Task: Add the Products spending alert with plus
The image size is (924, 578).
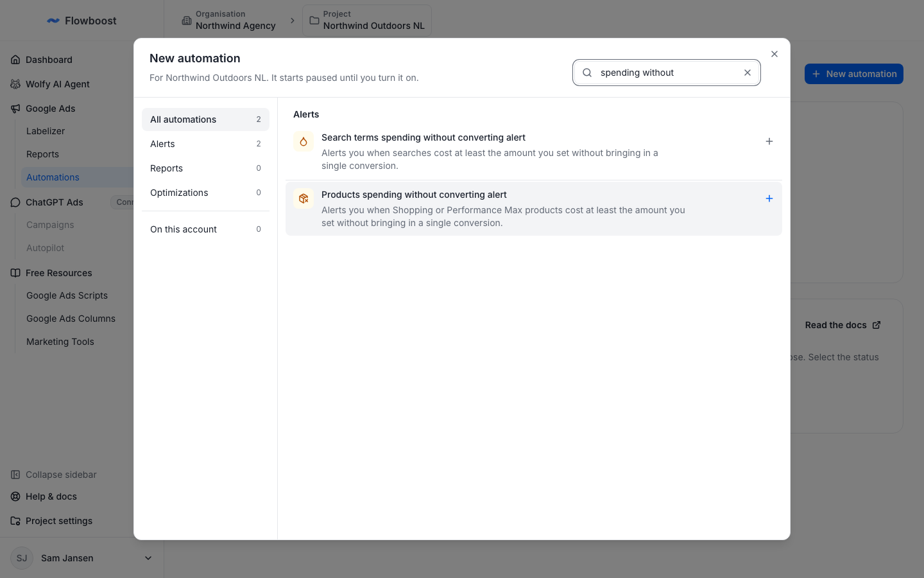Action: [769, 198]
